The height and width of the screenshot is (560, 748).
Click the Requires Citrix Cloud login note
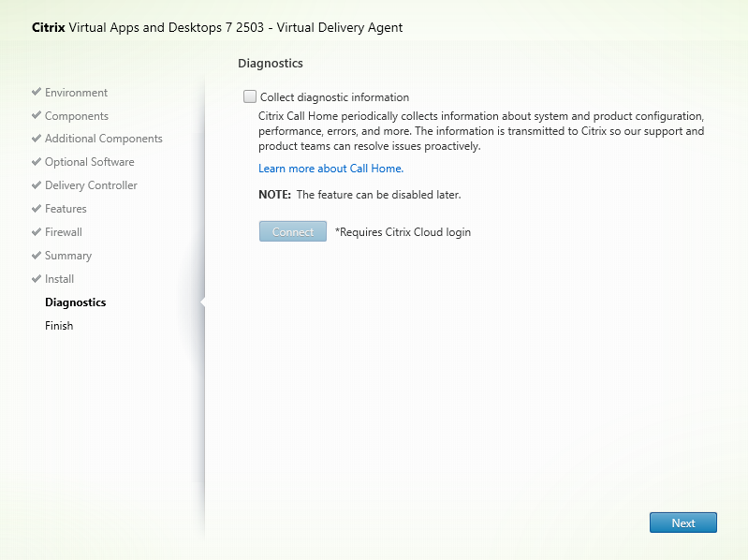pyautogui.click(x=403, y=232)
